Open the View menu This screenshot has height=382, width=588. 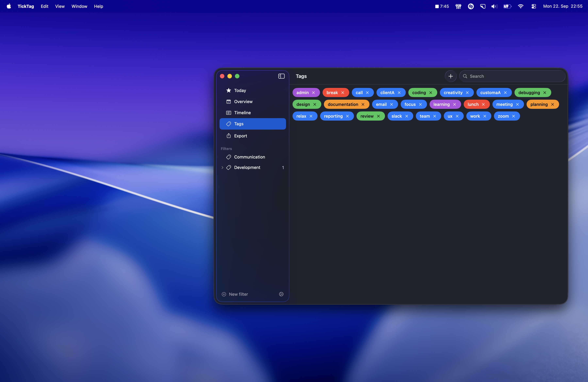(x=60, y=6)
